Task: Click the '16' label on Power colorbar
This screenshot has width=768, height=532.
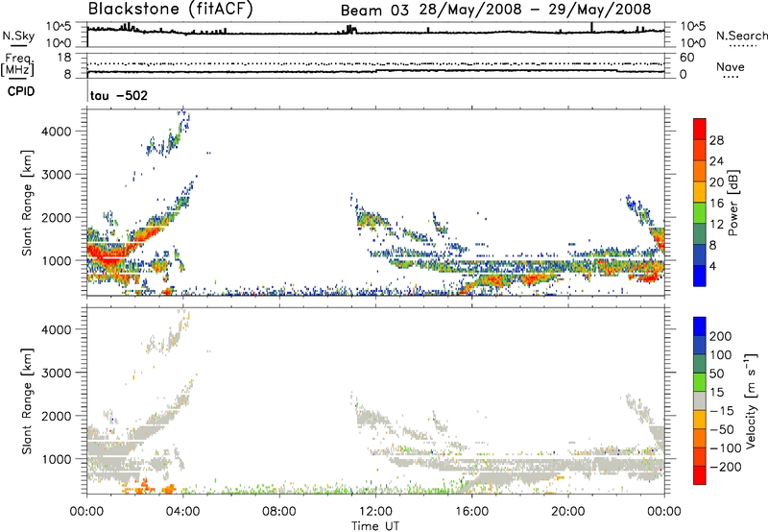Action: (716, 204)
